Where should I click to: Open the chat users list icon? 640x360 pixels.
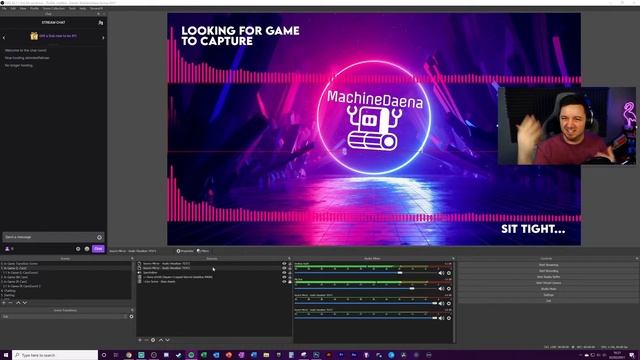101,23
